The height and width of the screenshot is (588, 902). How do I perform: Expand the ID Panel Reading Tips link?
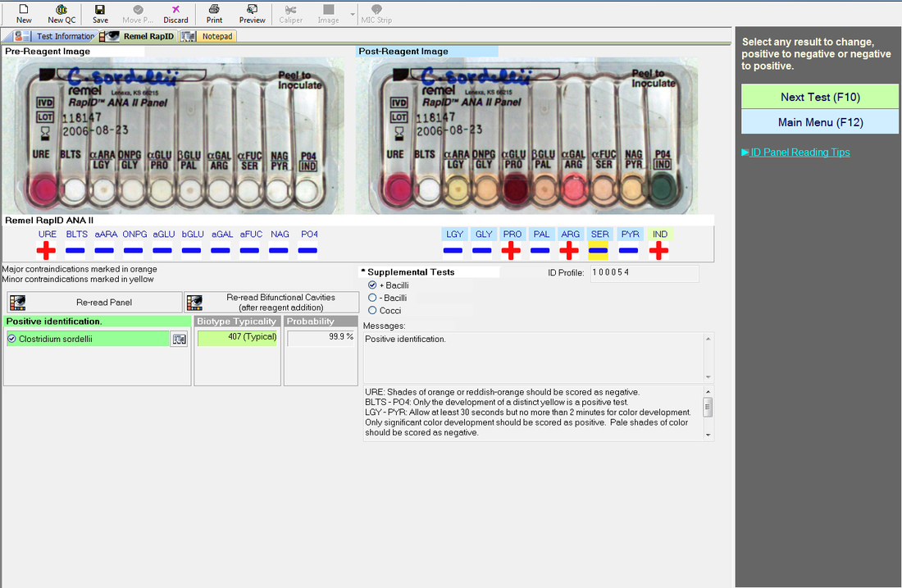click(795, 153)
